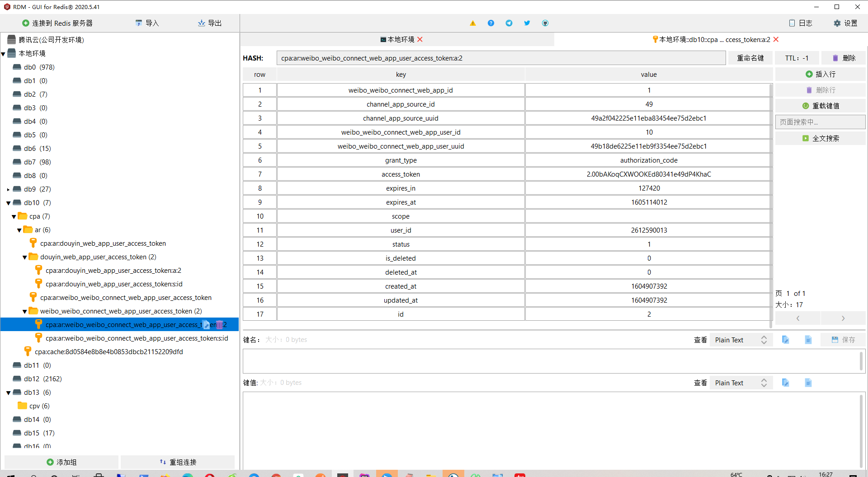Image resolution: width=868 pixels, height=477 pixels.
Task: Open settings with the gear icon
Action: click(845, 23)
